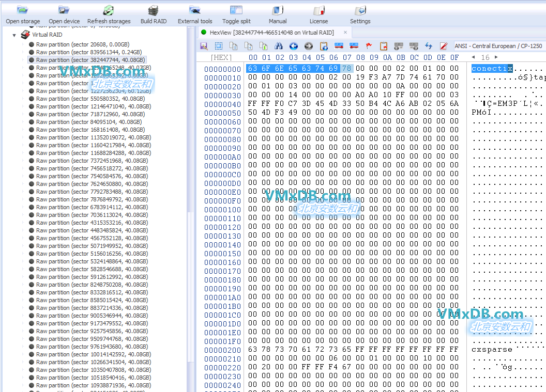Select Raw partition sector 718712960, 40.08GB
This screenshot has height=392, width=546.
(90, 114)
